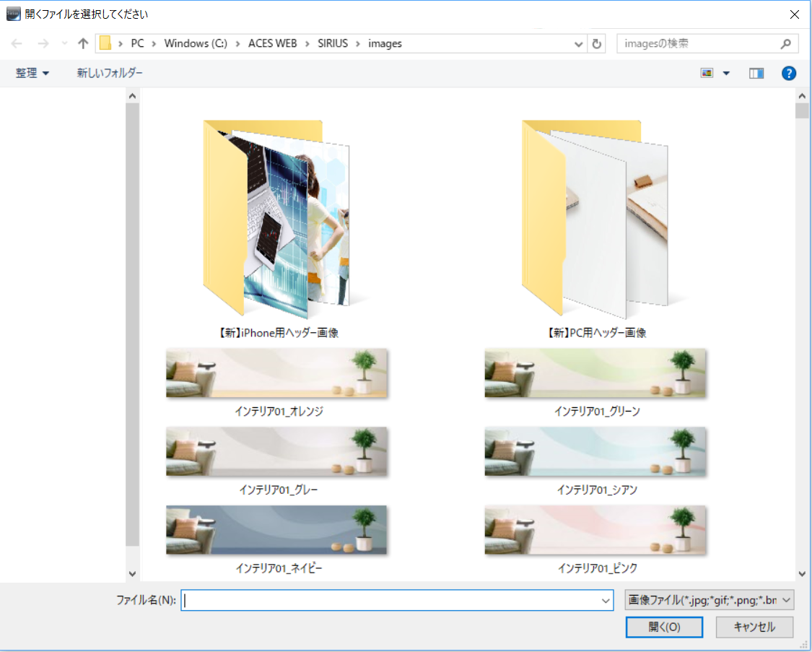The width and height of the screenshot is (812, 652).
Task: Expand chevron after PC in path
Action: coord(154,43)
